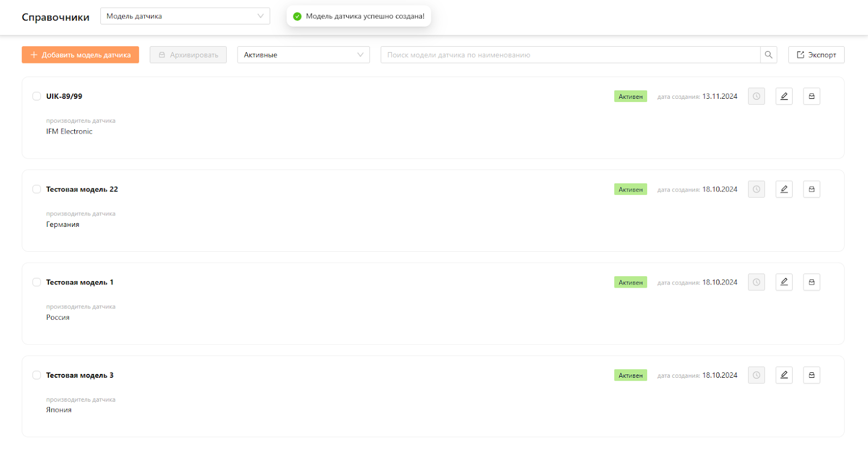868x476 pixels.
Task: Tick the Тестовая модель 22 checkbox
Action: click(x=37, y=189)
